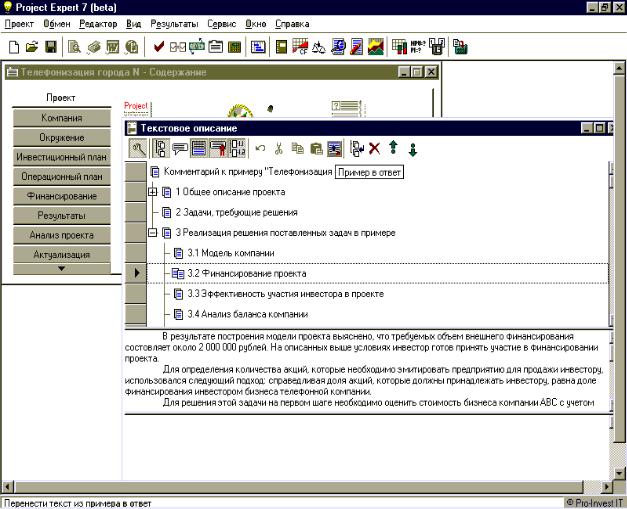
Task: Toggle the example text button with red figure
Action: 218,149
